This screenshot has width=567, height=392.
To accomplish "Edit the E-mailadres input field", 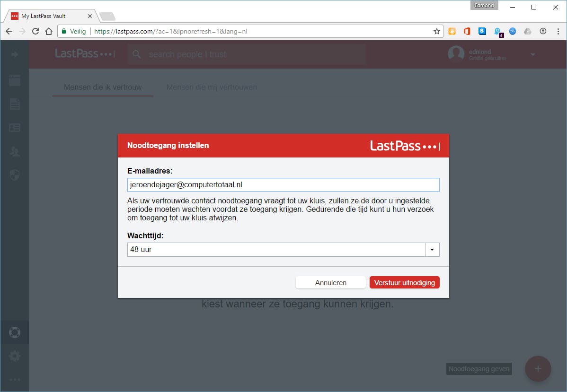I will [x=283, y=184].
